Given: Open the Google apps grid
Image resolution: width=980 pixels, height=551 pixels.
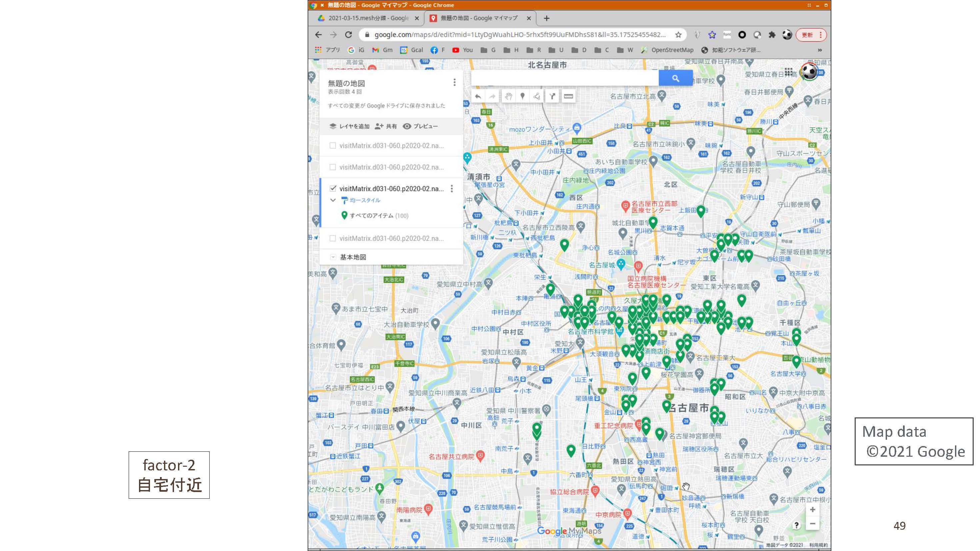Looking at the screenshot, I should [x=788, y=72].
